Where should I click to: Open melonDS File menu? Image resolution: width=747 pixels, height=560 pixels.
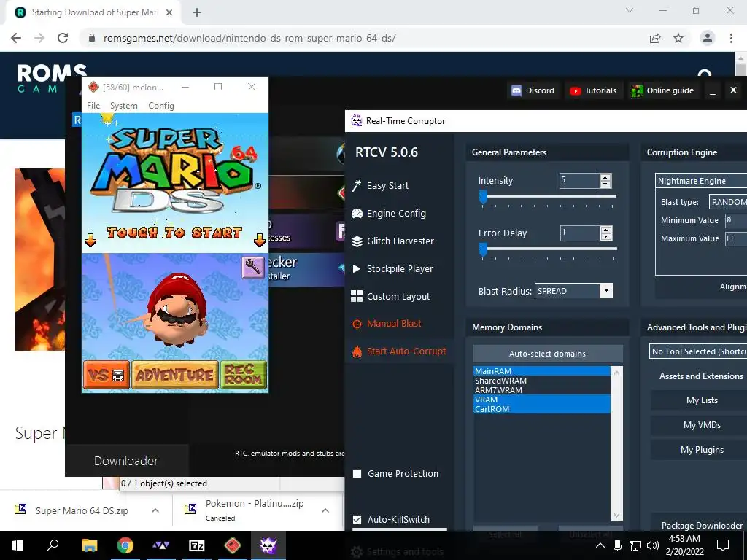click(x=93, y=106)
